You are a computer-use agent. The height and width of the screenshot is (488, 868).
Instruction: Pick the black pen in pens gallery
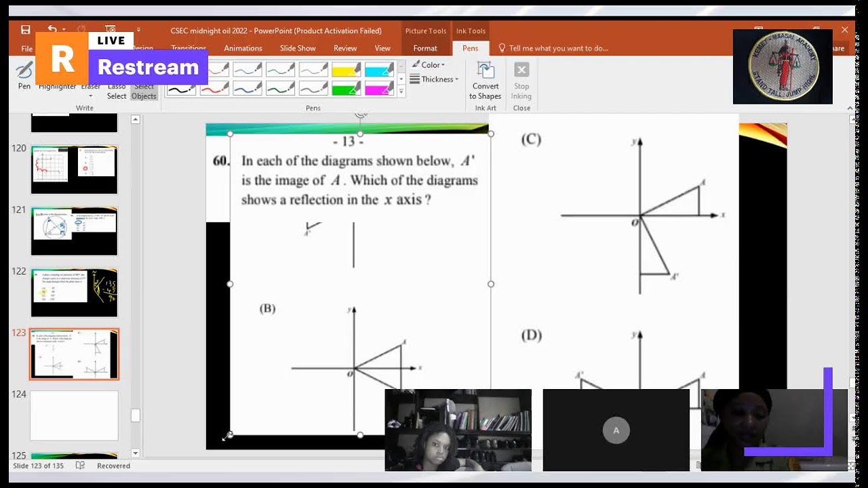pyautogui.click(x=181, y=88)
